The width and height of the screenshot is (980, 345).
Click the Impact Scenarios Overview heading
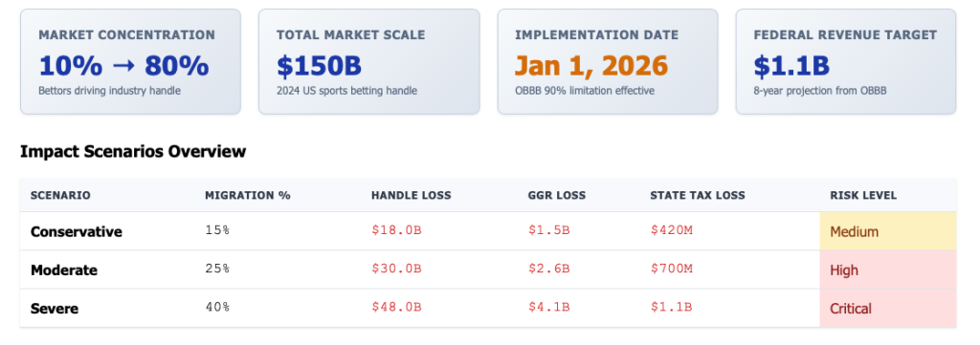133,151
